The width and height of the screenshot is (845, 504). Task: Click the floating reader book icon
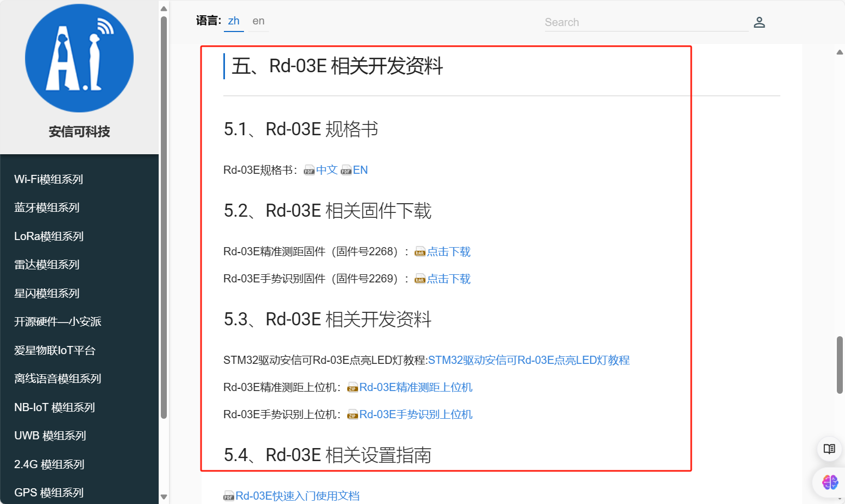(829, 449)
